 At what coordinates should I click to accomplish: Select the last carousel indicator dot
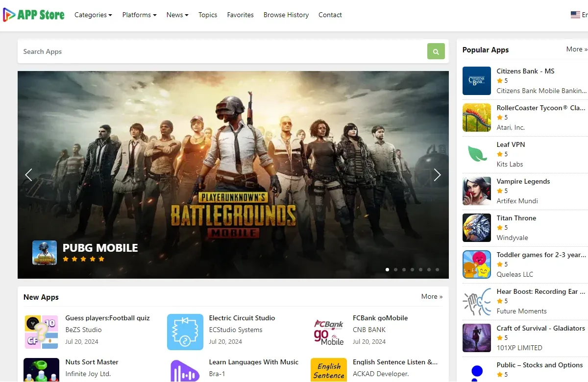point(437,269)
